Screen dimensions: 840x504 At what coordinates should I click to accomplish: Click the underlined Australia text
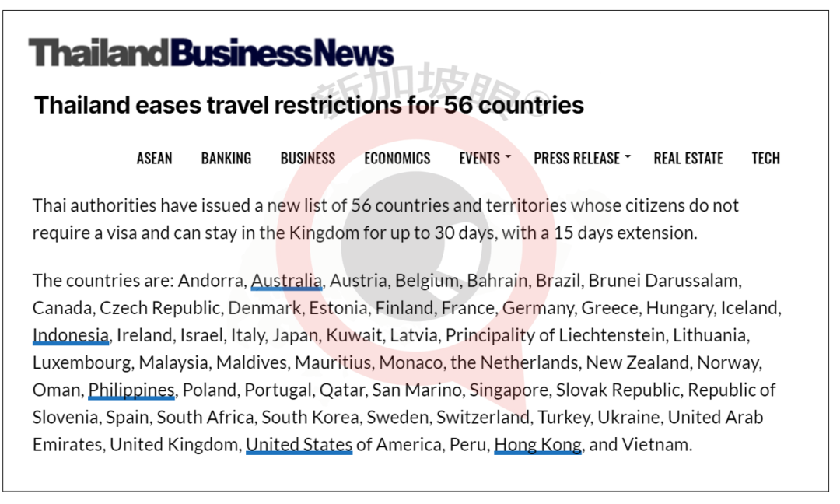point(286,281)
